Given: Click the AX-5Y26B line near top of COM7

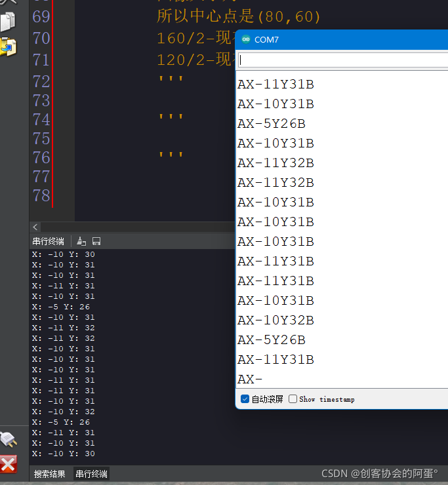Looking at the screenshot, I should tap(272, 124).
